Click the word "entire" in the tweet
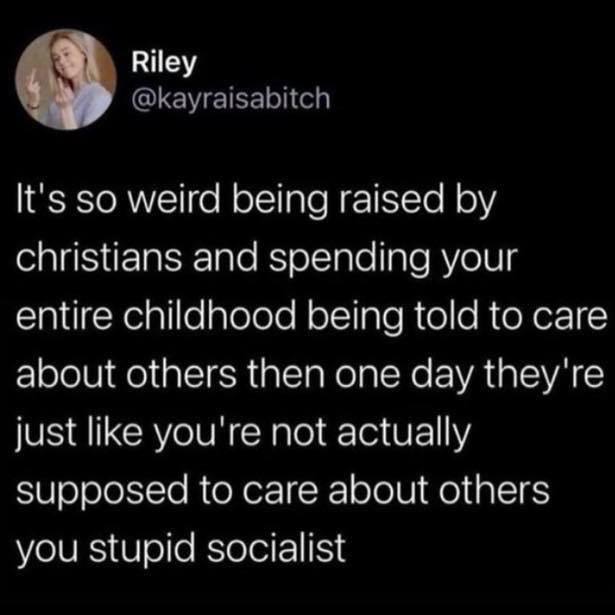615x615 pixels. [64, 316]
